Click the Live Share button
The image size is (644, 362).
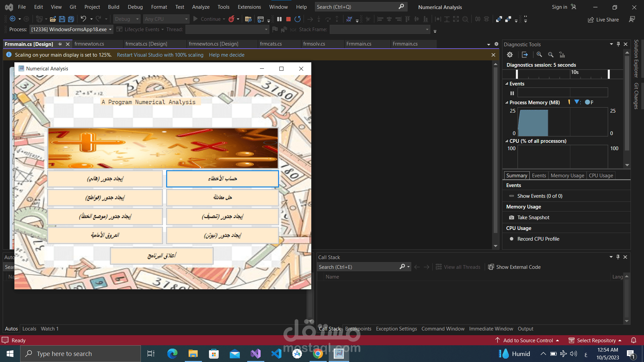(x=603, y=20)
